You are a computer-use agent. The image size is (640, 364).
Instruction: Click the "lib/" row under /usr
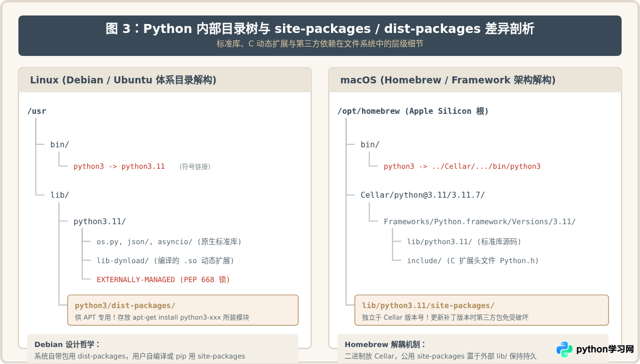(x=59, y=195)
